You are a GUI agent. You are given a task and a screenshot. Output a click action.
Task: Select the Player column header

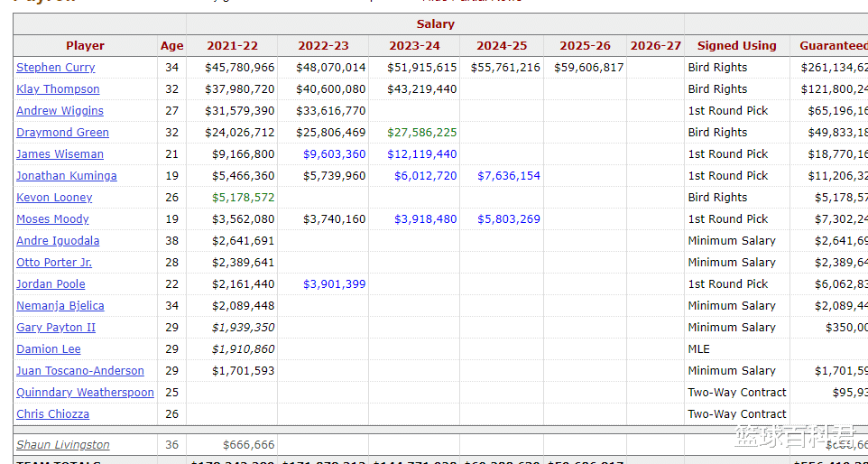tap(85, 45)
